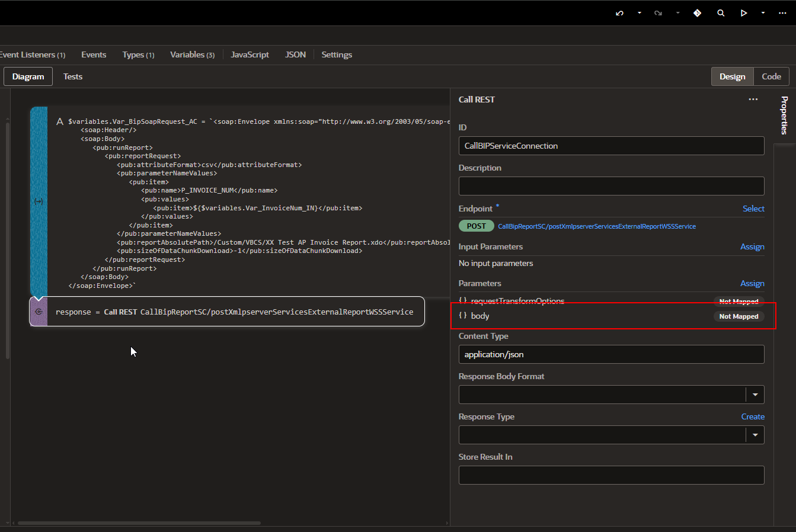796x532 pixels.
Task: Click the diagram vertical scrollbar
Action: pyautogui.click(x=8, y=240)
